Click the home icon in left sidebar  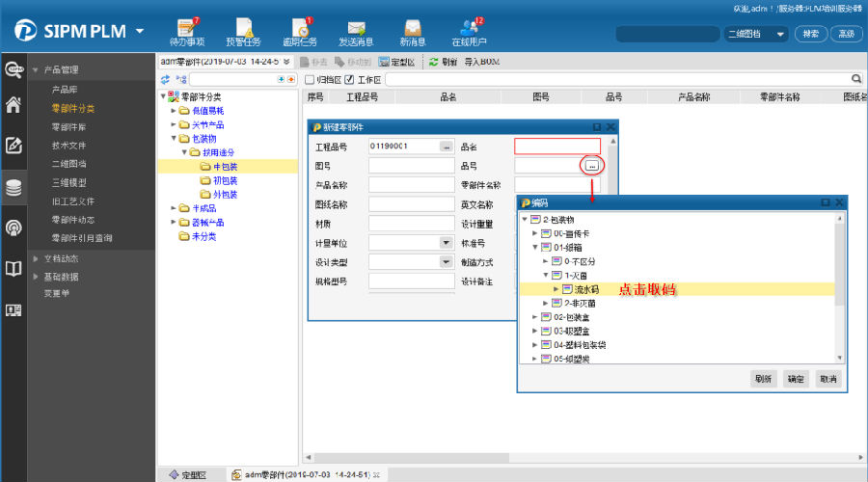coord(14,106)
